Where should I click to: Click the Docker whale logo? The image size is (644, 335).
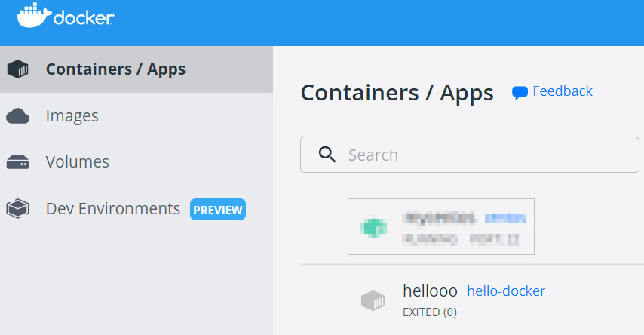[x=32, y=15]
